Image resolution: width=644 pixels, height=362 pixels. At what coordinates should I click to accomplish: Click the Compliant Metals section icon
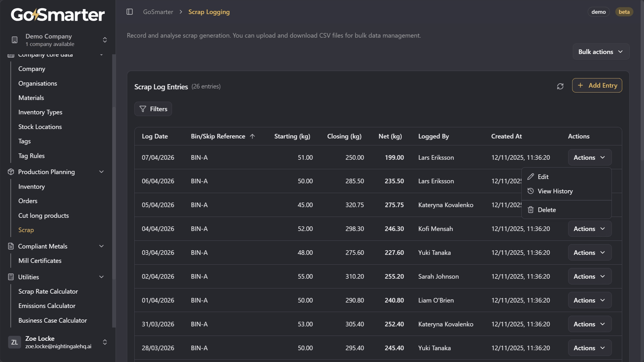click(x=11, y=246)
